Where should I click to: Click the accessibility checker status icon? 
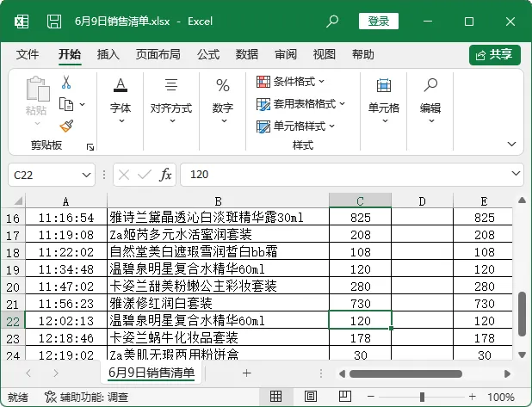pos(51,397)
